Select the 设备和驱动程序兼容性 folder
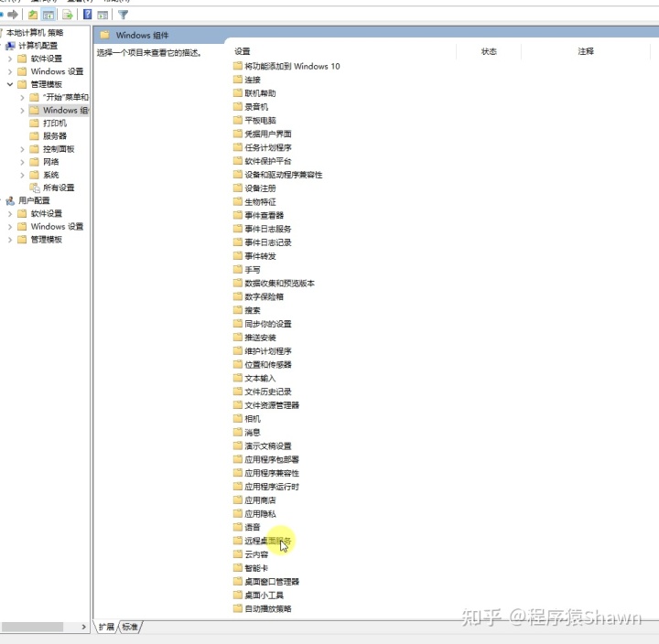The height and width of the screenshot is (644, 659). point(283,175)
